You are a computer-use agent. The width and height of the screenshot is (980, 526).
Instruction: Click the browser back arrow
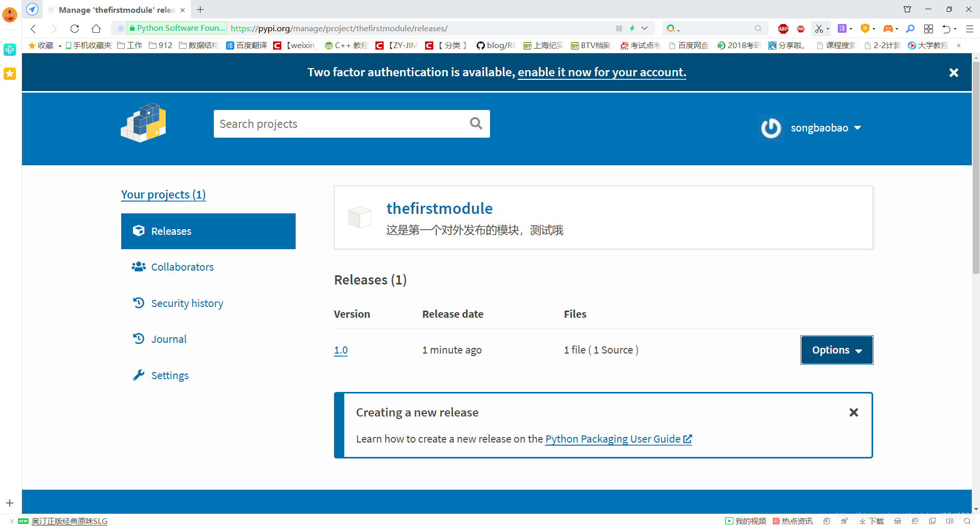33,29
